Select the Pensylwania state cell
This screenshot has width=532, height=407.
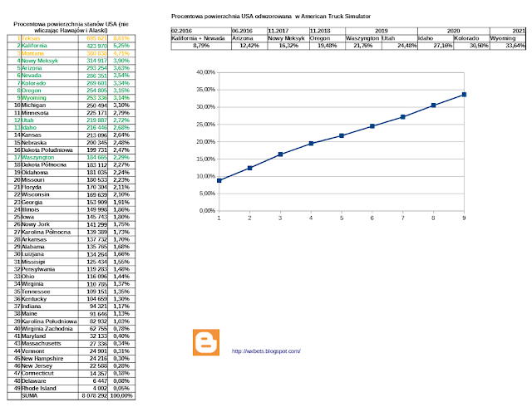tap(50, 269)
